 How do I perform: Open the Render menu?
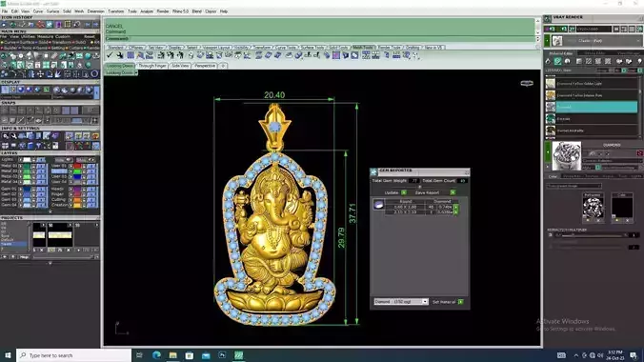(163, 11)
